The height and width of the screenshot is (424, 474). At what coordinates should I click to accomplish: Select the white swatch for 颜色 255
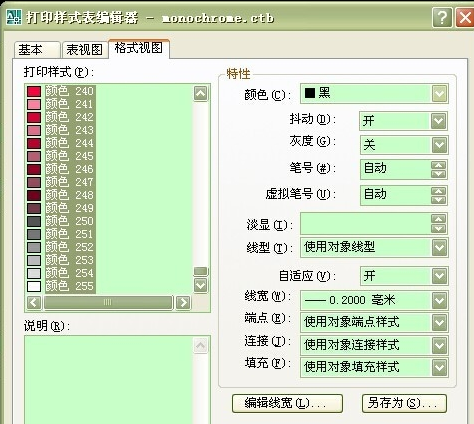click(x=34, y=286)
